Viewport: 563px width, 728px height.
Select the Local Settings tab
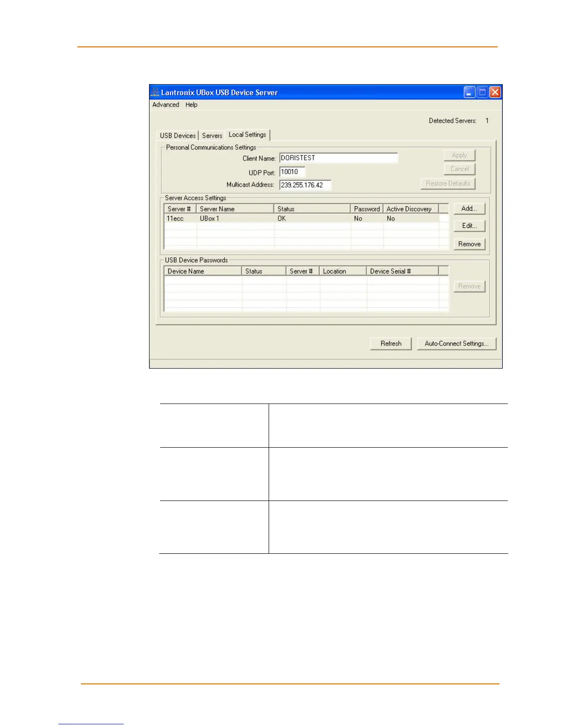[x=247, y=135]
